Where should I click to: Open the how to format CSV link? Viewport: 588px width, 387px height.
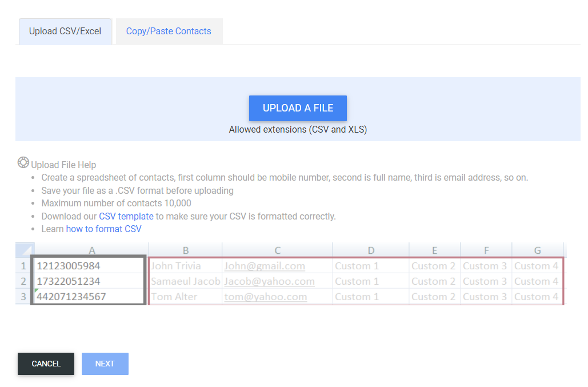[x=103, y=229]
